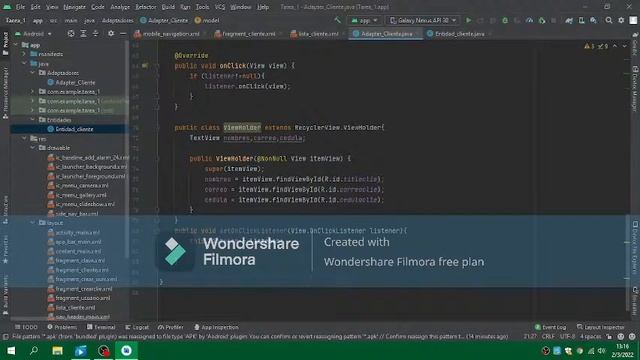The width and height of the screenshot is (640, 360).
Task: Collapse the drawable folder arrow
Action: coord(33,148)
